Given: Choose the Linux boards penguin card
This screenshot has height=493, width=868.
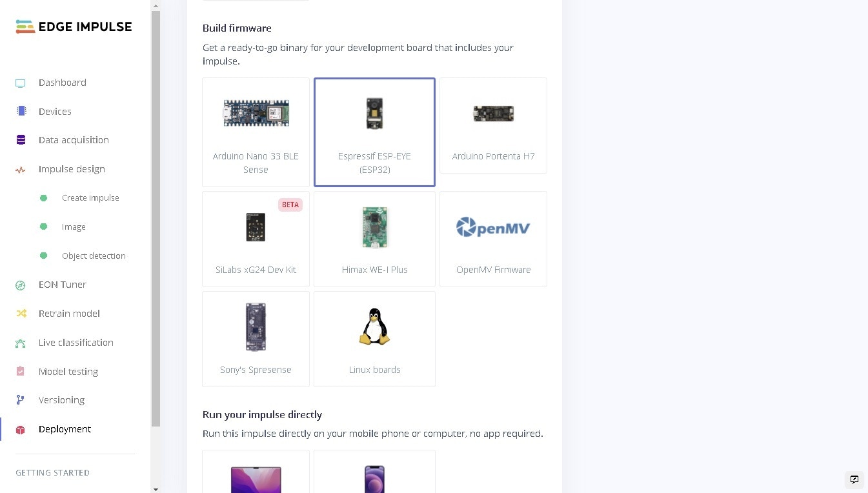Looking at the screenshot, I should [374, 339].
